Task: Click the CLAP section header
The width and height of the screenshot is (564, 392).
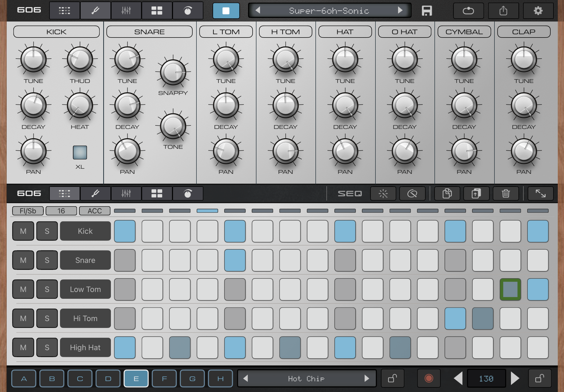Action: click(x=524, y=32)
